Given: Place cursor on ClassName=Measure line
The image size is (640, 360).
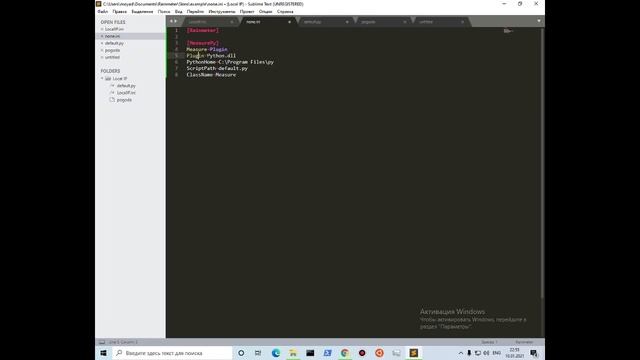Looking at the screenshot, I should pos(211,75).
